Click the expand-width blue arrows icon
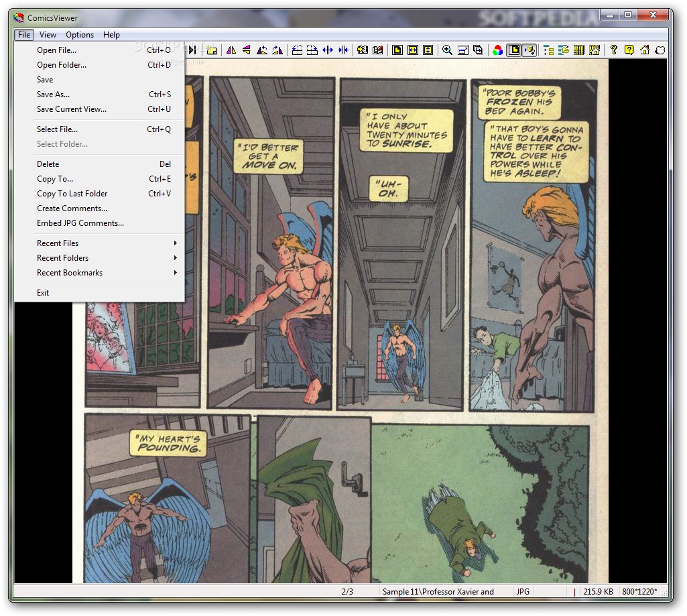 (328, 50)
